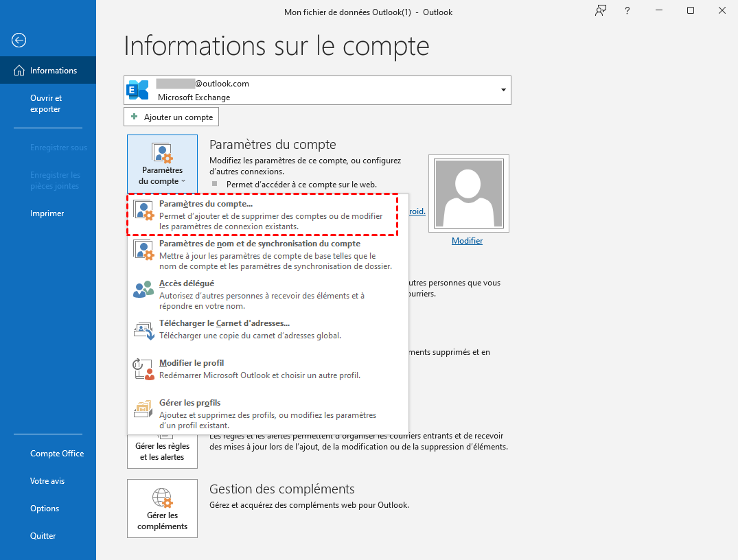Click the Modifier link under photo

(467, 241)
